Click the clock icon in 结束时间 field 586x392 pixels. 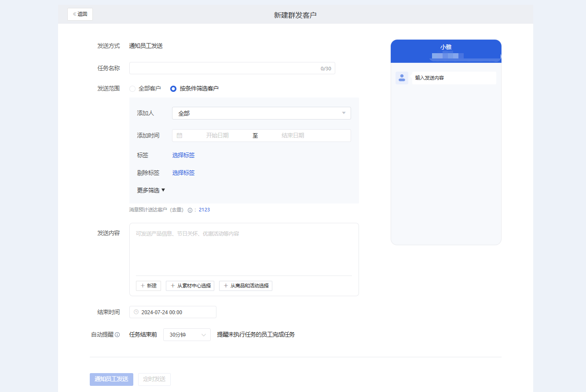(136, 312)
